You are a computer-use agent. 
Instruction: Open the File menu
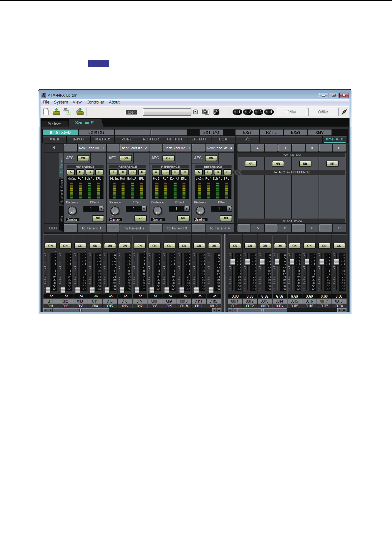point(46,102)
